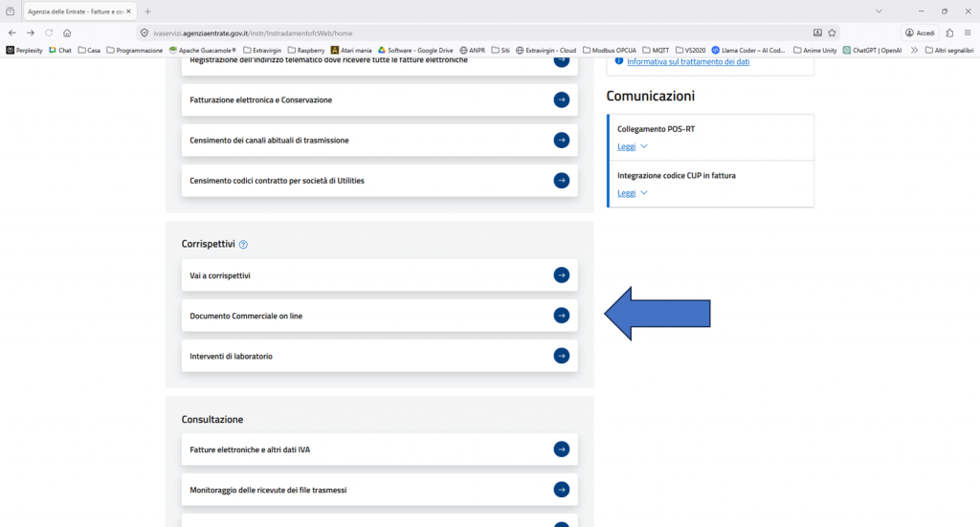Click arrow icon for Monitoraggio delle ricevute
Viewport: 980px width, 527px height.
[562, 490]
